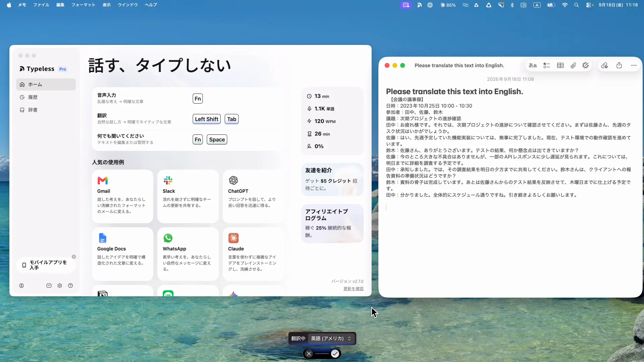Click the note heading Please translate this text
The height and width of the screenshot is (362, 644).
tap(454, 92)
